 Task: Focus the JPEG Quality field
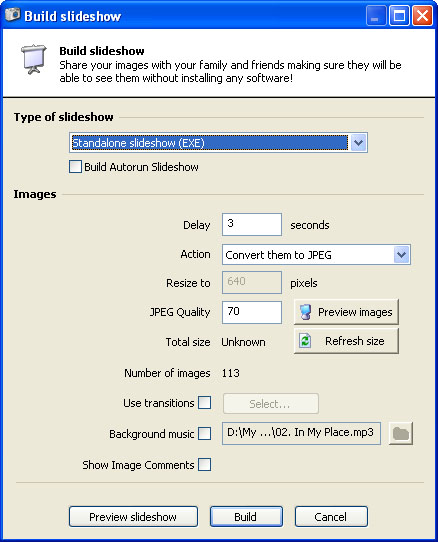252,312
